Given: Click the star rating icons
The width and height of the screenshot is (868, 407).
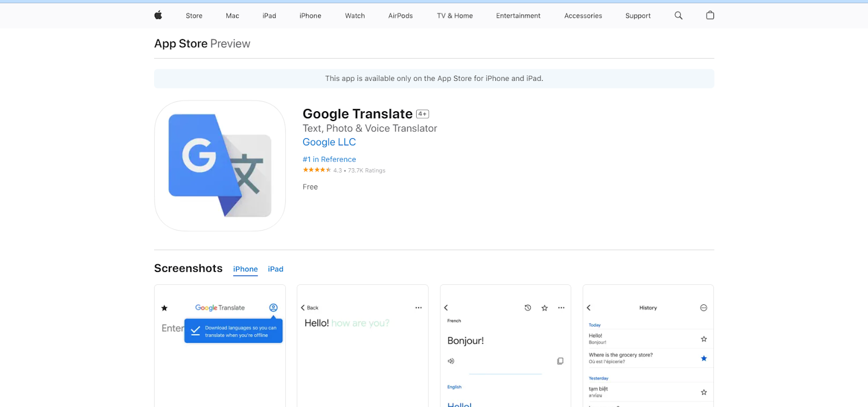Looking at the screenshot, I should (317, 170).
